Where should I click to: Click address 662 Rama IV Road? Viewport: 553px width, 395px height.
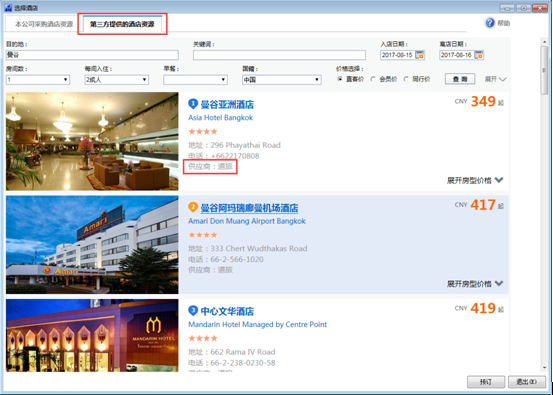point(243,352)
